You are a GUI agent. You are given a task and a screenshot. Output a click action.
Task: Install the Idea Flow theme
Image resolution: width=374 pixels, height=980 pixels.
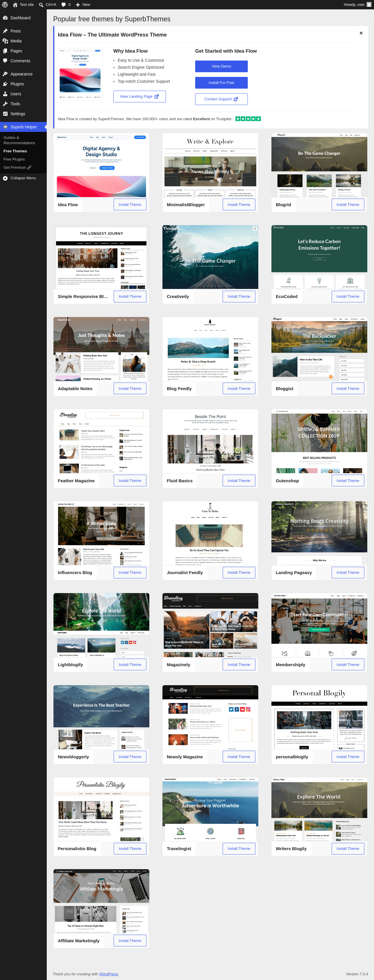pyautogui.click(x=130, y=205)
